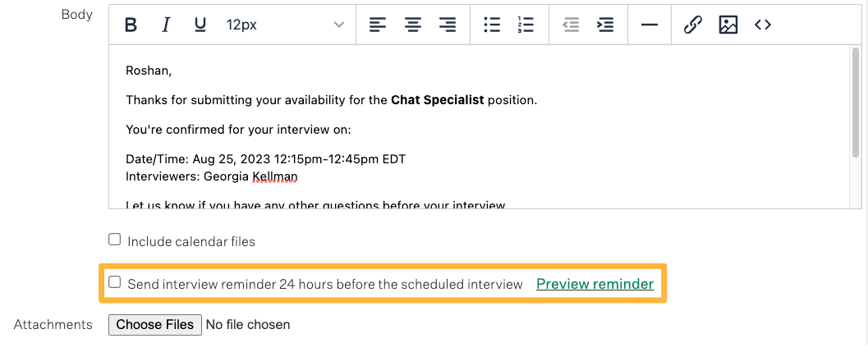Click the email body vertical scrollbar
The image size is (868, 352).
tap(855, 105)
